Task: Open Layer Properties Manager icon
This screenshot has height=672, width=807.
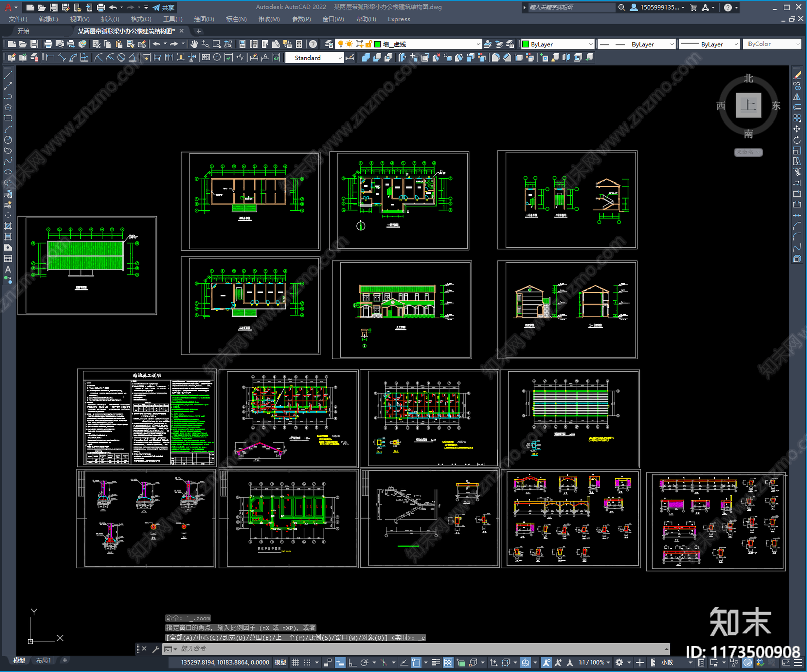Action: click(x=329, y=44)
